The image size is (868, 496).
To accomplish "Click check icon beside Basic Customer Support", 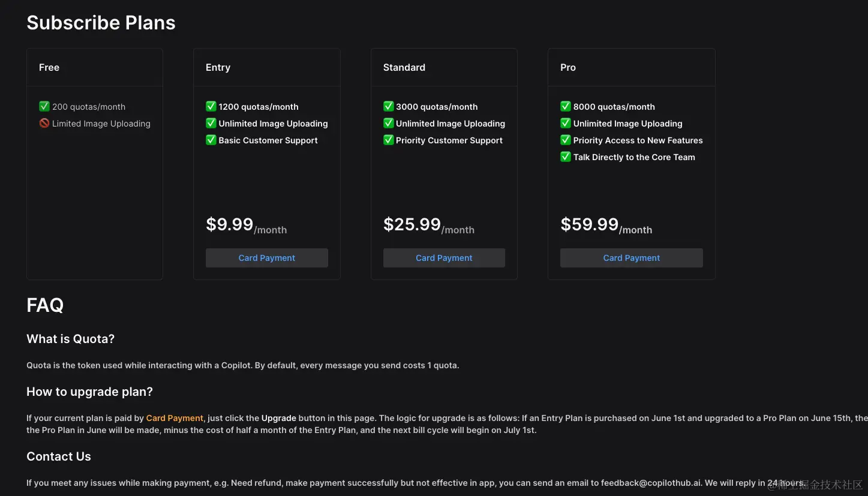I will pos(211,140).
